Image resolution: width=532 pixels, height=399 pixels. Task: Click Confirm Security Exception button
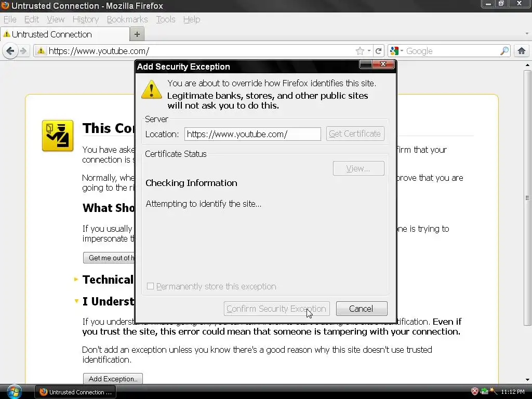276,309
